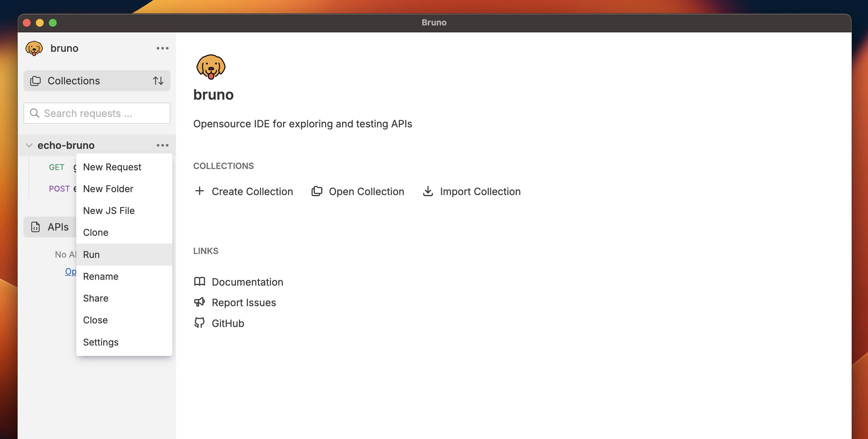Click the sort arrows icon beside Collections
868x439 pixels.
[x=158, y=81]
